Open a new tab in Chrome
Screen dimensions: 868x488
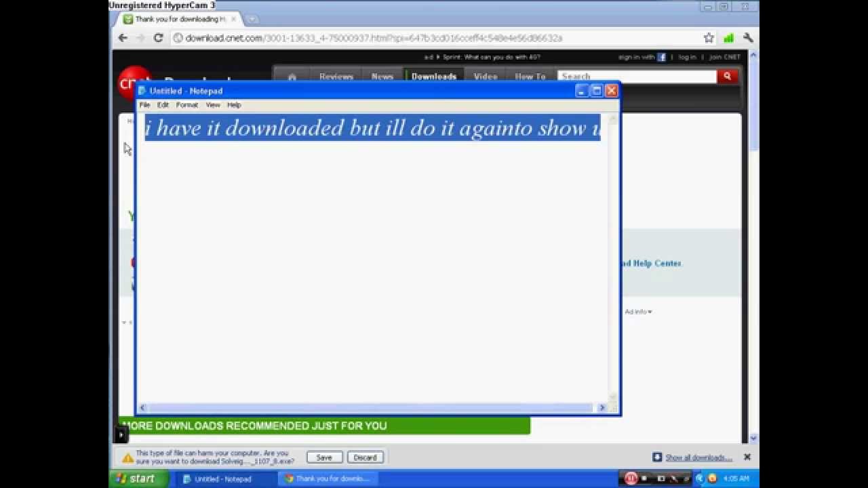(252, 19)
